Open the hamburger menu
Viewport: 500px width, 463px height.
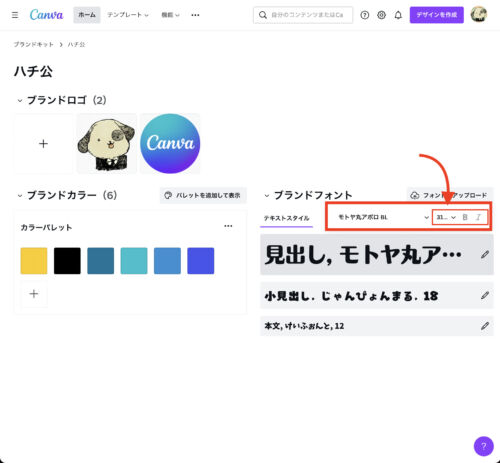click(x=15, y=15)
